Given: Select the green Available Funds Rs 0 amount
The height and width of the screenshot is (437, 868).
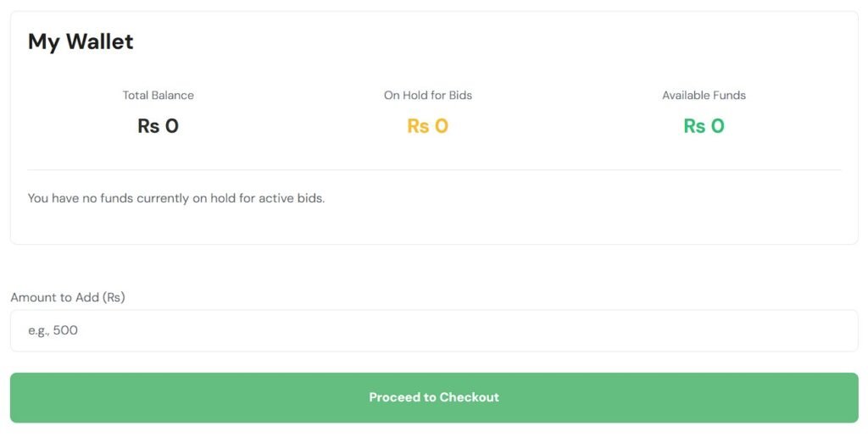Looking at the screenshot, I should pos(704,126).
